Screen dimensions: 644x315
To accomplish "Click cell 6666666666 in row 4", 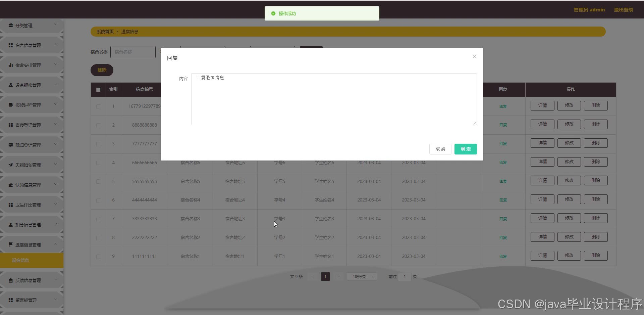I will point(144,163).
